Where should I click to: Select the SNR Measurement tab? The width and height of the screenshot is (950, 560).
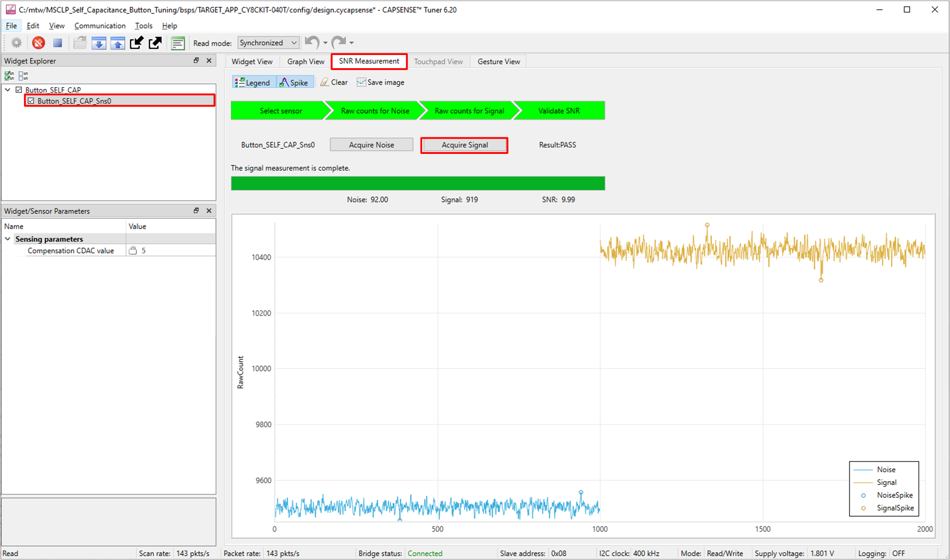pos(369,61)
